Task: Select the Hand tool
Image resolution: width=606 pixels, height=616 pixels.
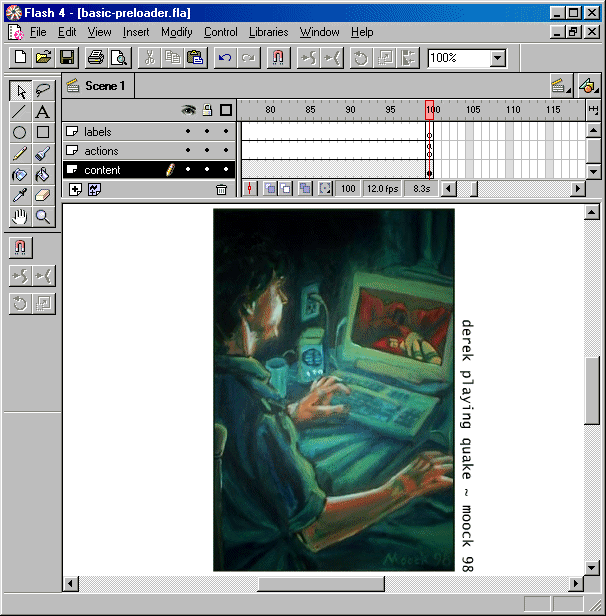Action: tap(20, 216)
